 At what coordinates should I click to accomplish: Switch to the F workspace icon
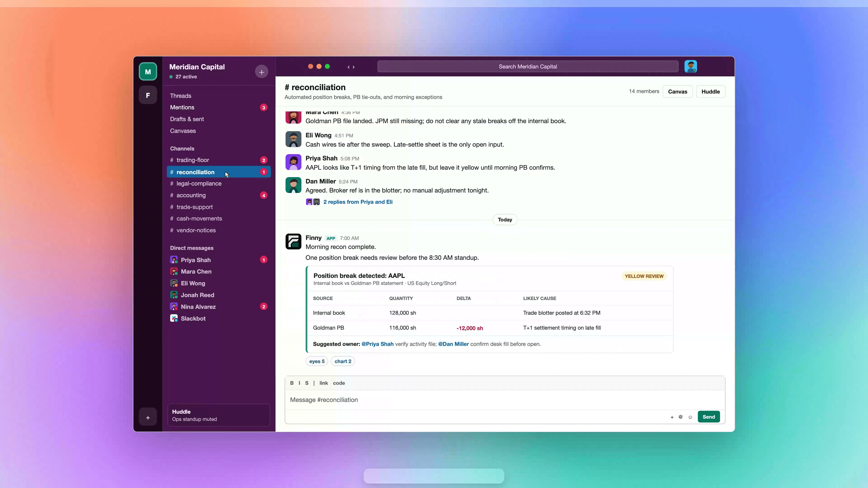[x=148, y=95]
